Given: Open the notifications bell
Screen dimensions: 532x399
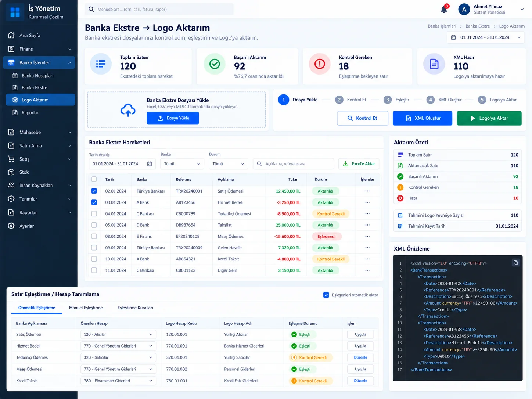Looking at the screenshot, I should pyautogui.click(x=444, y=9).
